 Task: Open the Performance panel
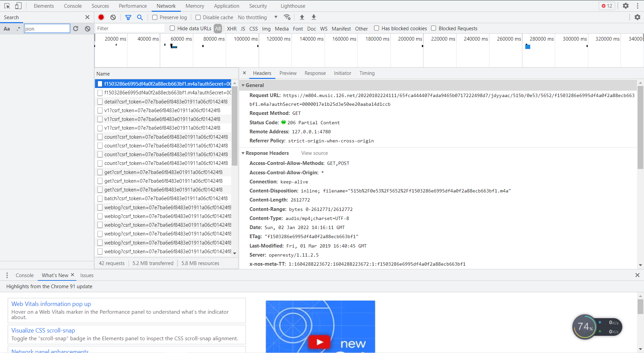point(133,6)
